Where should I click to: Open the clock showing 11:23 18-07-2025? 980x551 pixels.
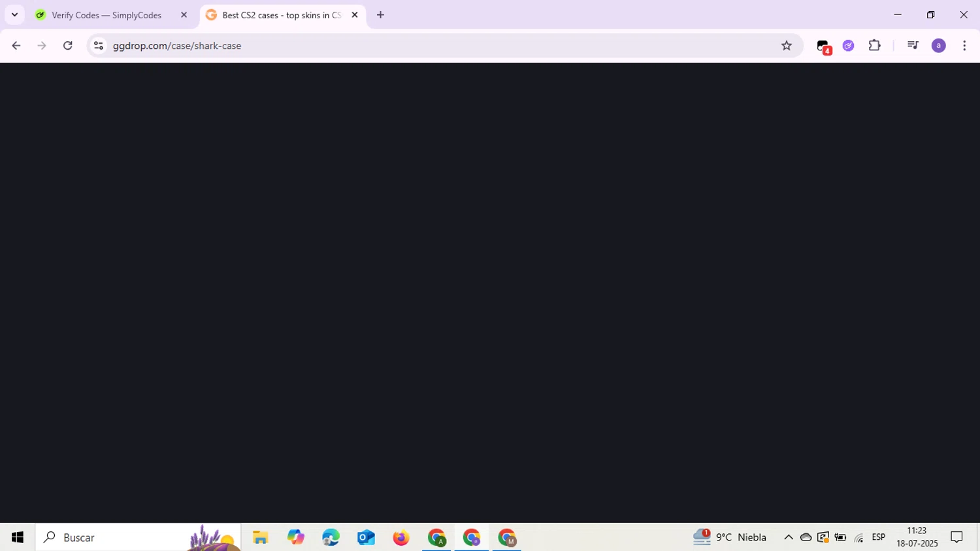coord(917,537)
